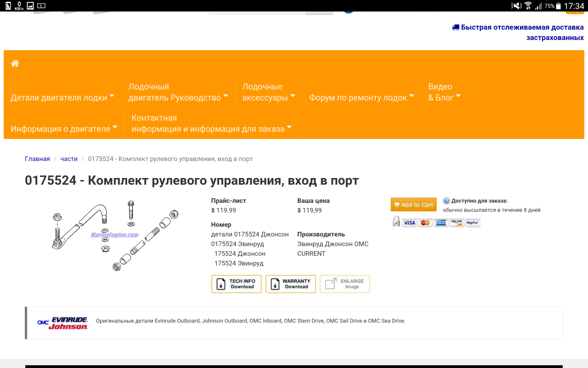588x368 pixels.
Task: Click the steering kit parts diagram
Action: 115,235
